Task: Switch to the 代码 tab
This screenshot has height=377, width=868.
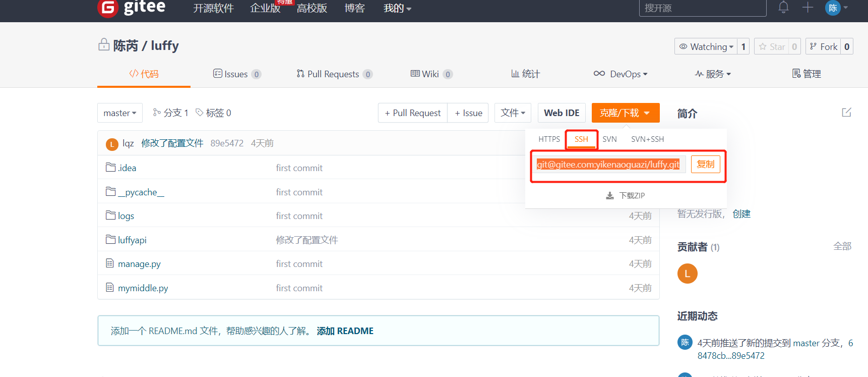Action: [144, 74]
